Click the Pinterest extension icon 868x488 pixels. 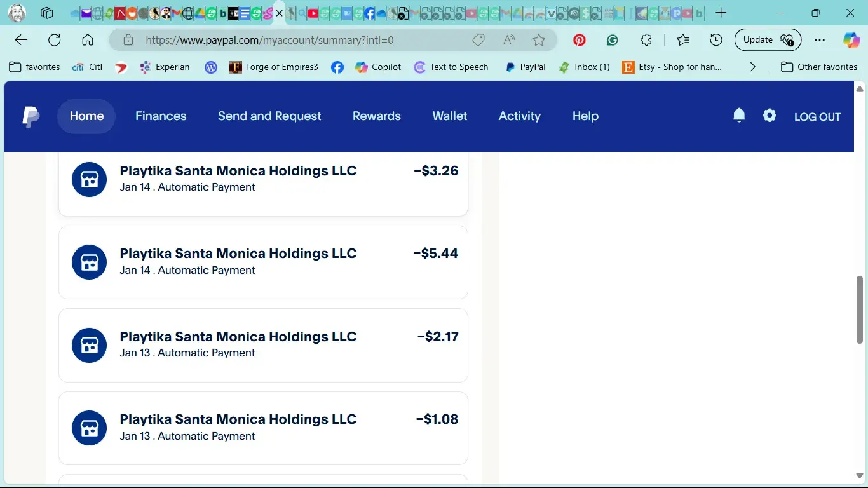[580, 40]
